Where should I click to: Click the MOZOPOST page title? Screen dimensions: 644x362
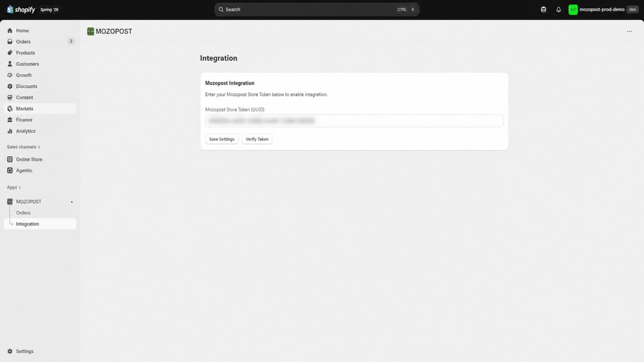pos(114,31)
